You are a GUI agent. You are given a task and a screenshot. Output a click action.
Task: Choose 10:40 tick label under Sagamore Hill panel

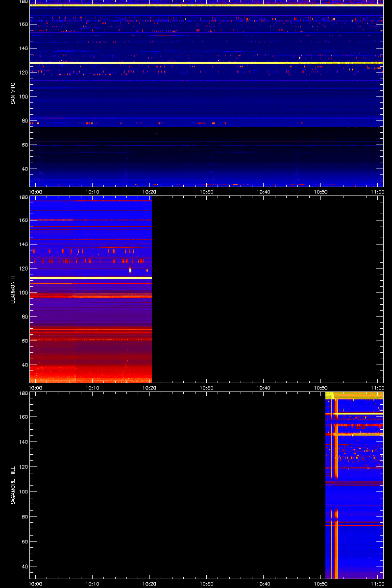tap(264, 584)
